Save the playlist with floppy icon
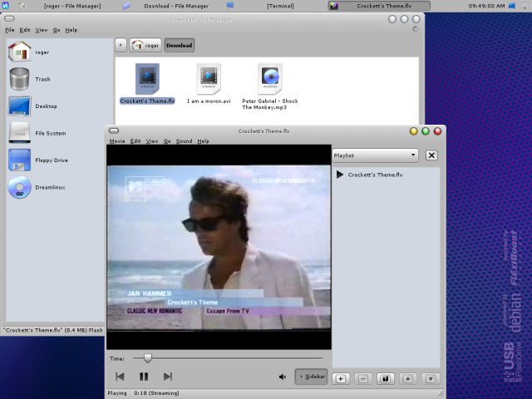The height and width of the screenshot is (399, 532). pyautogui.click(x=386, y=379)
